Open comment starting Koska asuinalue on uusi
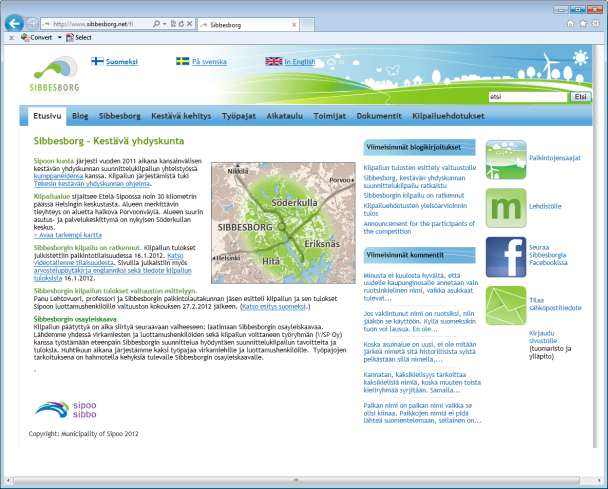The width and height of the screenshot is (608, 489). pyautogui.click(x=420, y=352)
